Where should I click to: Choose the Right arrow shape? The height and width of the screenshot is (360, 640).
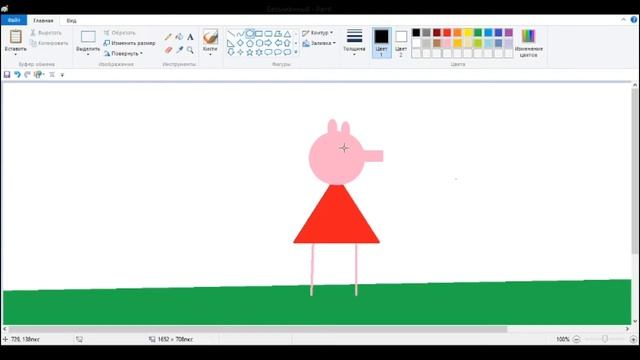(269, 43)
